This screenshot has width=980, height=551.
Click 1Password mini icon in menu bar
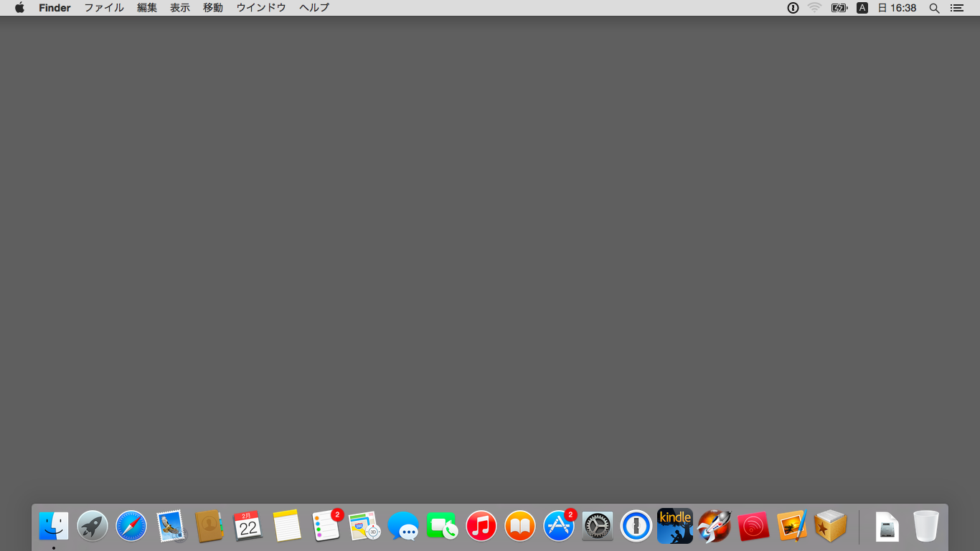[793, 8]
